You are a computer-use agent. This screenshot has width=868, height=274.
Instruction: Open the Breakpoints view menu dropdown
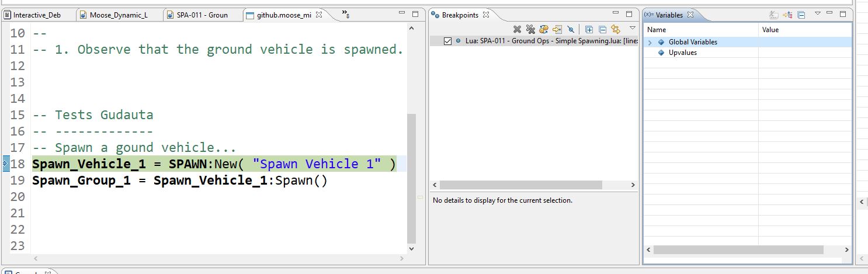632,28
